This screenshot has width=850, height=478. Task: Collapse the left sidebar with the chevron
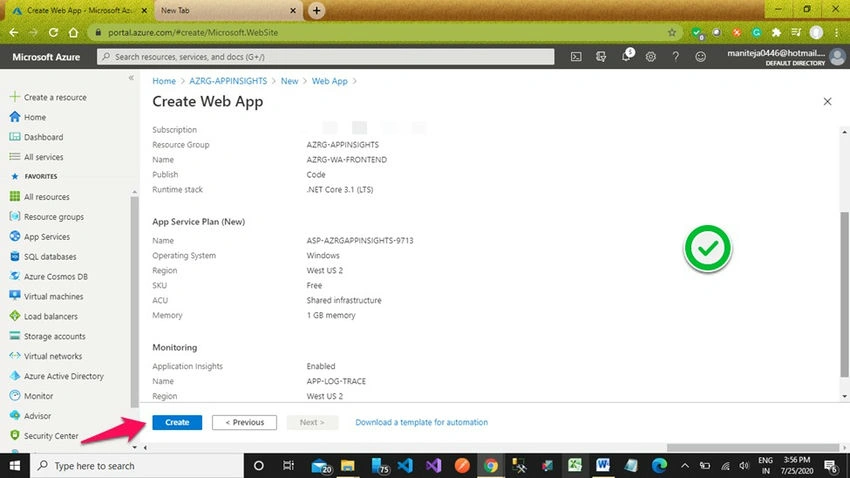(131, 78)
